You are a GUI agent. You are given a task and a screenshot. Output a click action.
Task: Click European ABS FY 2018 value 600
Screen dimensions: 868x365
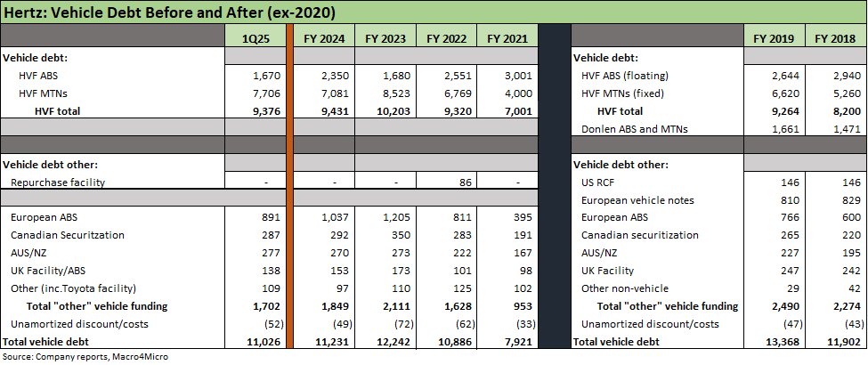851,217
